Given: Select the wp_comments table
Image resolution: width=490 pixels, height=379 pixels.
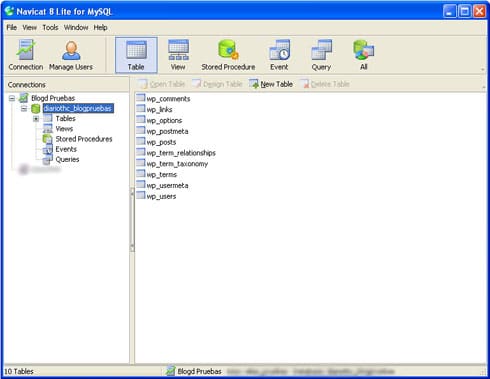Looking at the screenshot, I should point(168,99).
